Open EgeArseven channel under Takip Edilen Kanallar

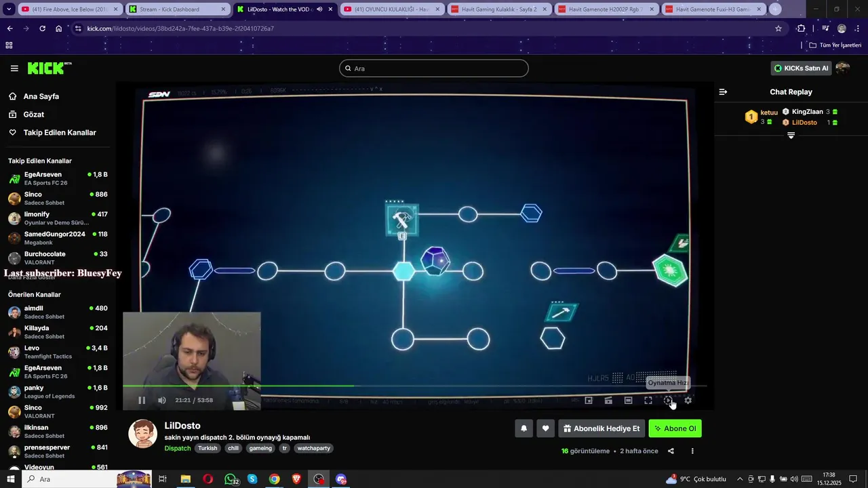[58, 179]
